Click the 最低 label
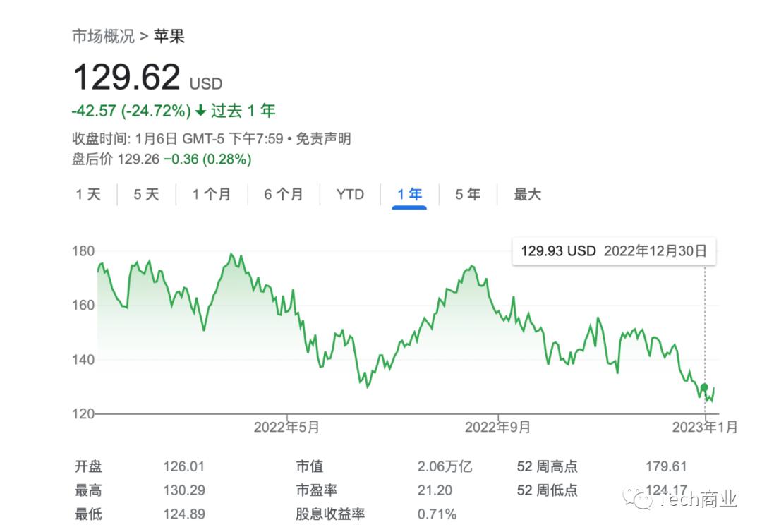 pyautogui.click(x=88, y=514)
